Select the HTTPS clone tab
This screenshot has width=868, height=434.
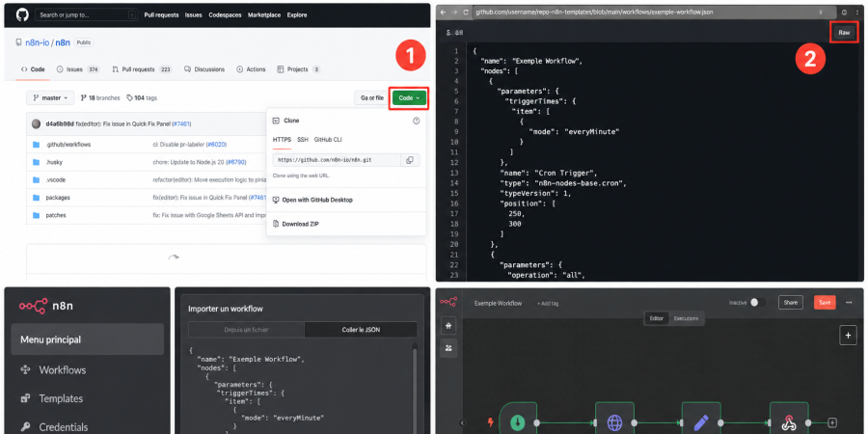pos(282,140)
